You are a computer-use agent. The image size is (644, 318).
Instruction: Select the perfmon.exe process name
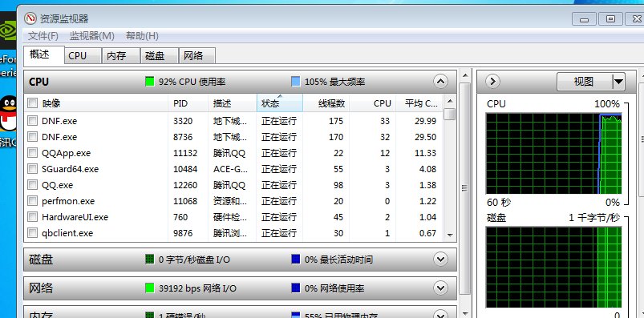point(68,201)
